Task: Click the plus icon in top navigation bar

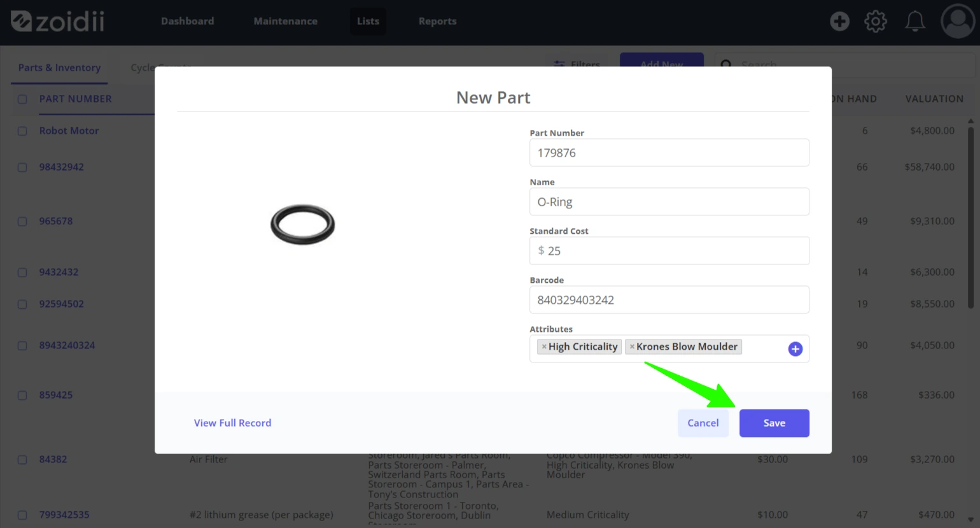Action: pos(839,21)
